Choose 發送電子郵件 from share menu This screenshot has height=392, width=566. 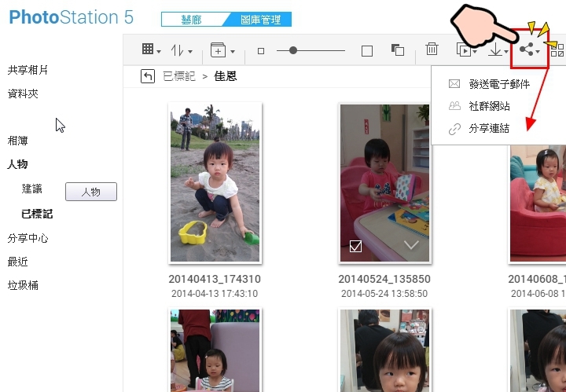(x=499, y=84)
